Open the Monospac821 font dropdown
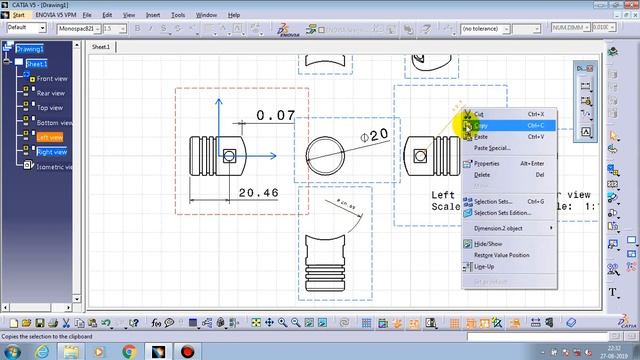640x360 pixels. pyautogui.click(x=98, y=29)
